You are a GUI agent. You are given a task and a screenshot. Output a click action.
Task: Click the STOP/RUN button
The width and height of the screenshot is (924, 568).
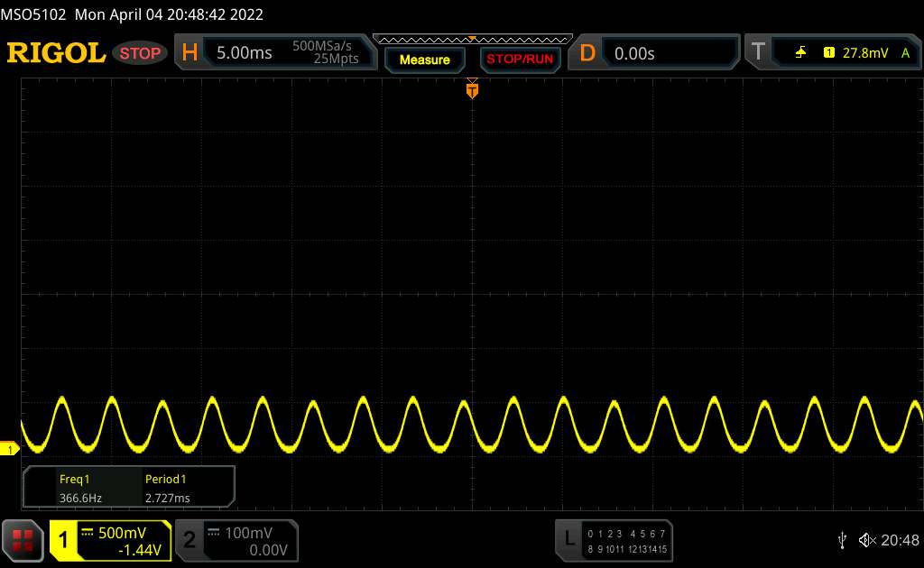pos(520,60)
